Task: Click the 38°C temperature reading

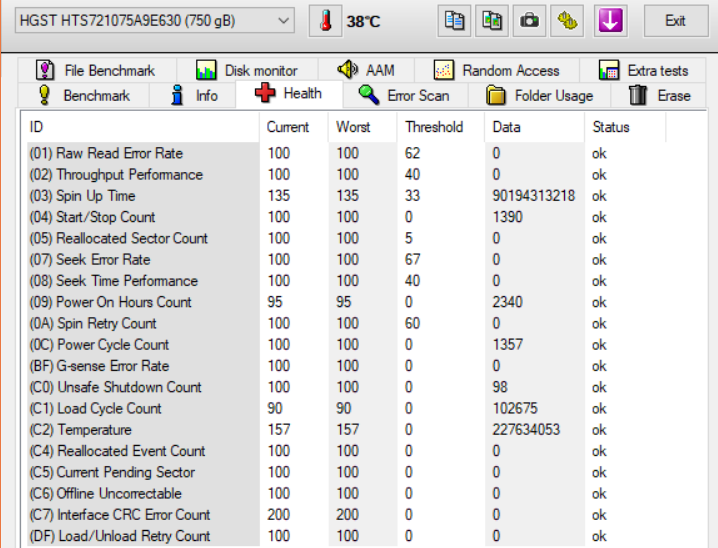Action: (x=364, y=21)
